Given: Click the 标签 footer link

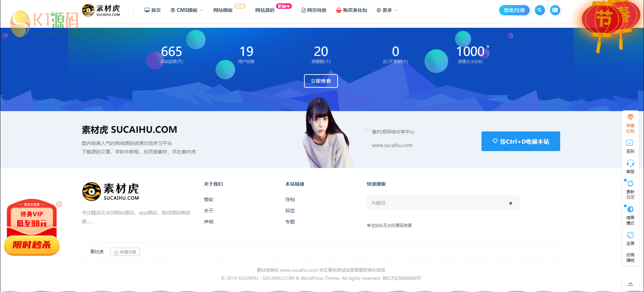Looking at the screenshot, I should click(290, 211).
